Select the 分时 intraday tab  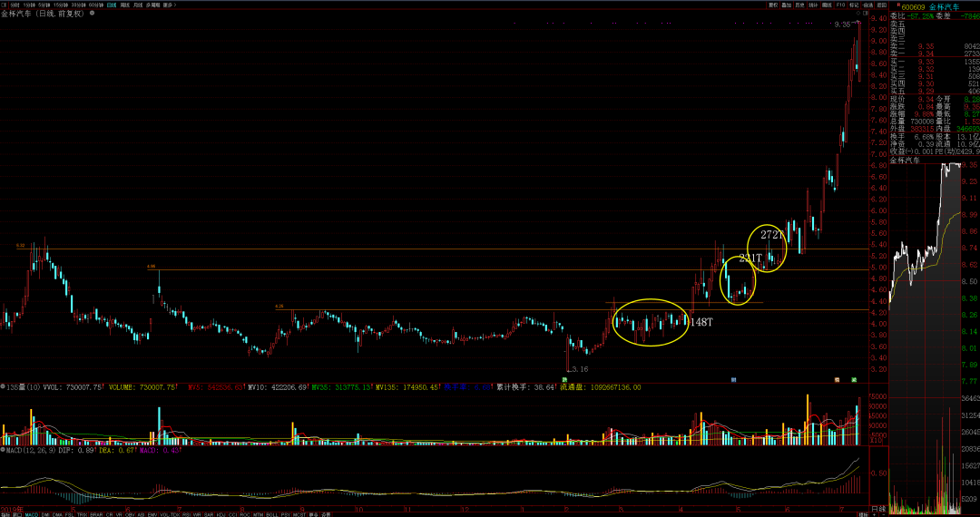pyautogui.click(x=15, y=5)
